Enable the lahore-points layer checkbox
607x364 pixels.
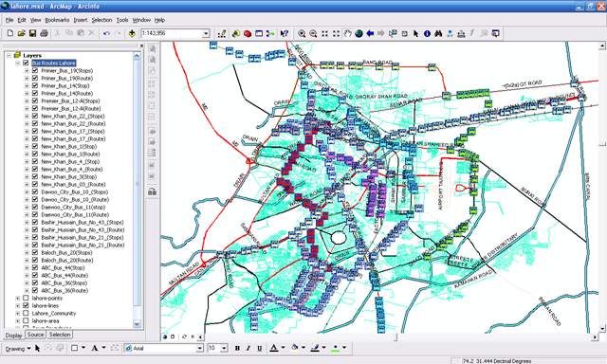26,298
